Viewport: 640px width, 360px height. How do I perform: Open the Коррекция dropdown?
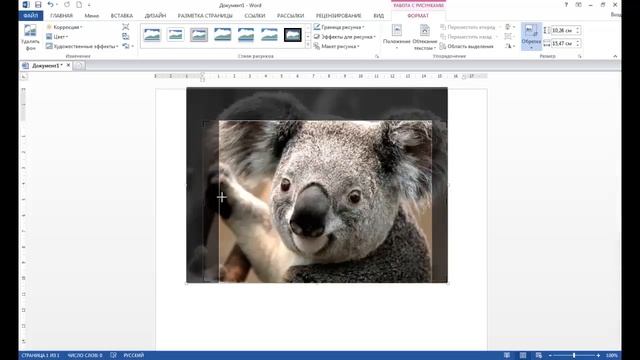click(x=64, y=27)
